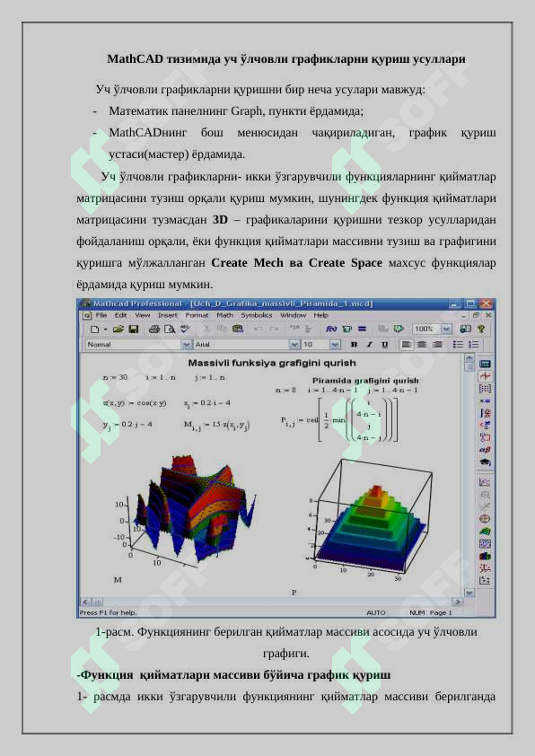Open Print Preview from the toolbar
The image size is (535, 756).
169,329
